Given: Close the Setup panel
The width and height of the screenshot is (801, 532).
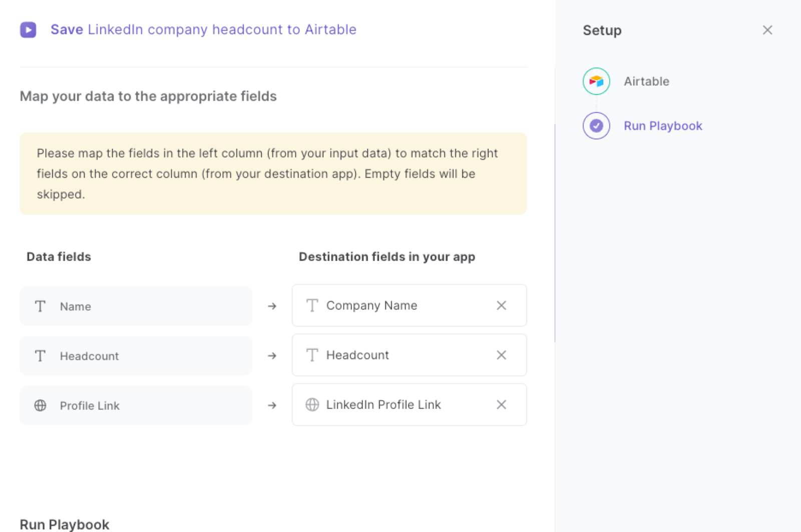Looking at the screenshot, I should 767,30.
